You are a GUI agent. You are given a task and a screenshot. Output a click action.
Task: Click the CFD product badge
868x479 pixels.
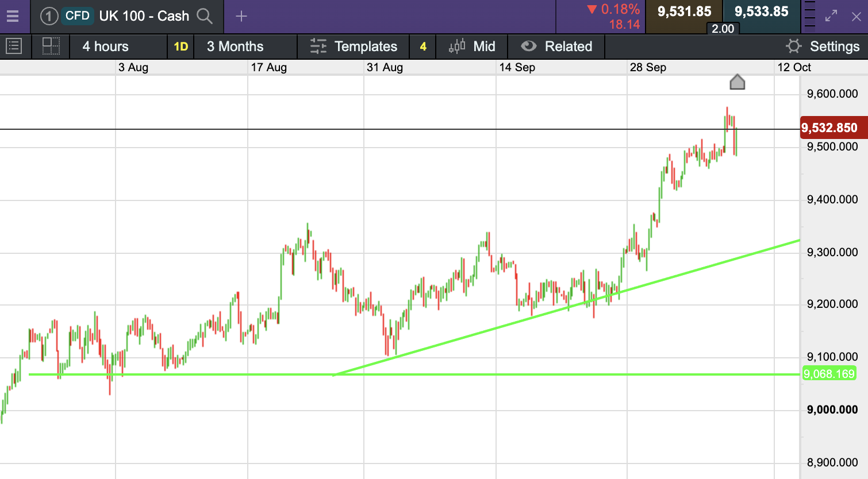click(78, 16)
